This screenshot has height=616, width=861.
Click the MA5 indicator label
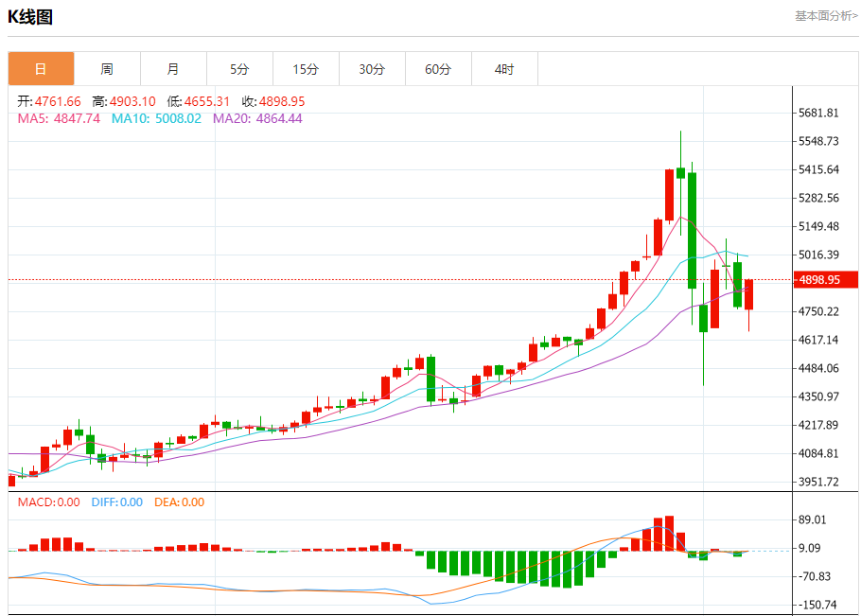59,118
